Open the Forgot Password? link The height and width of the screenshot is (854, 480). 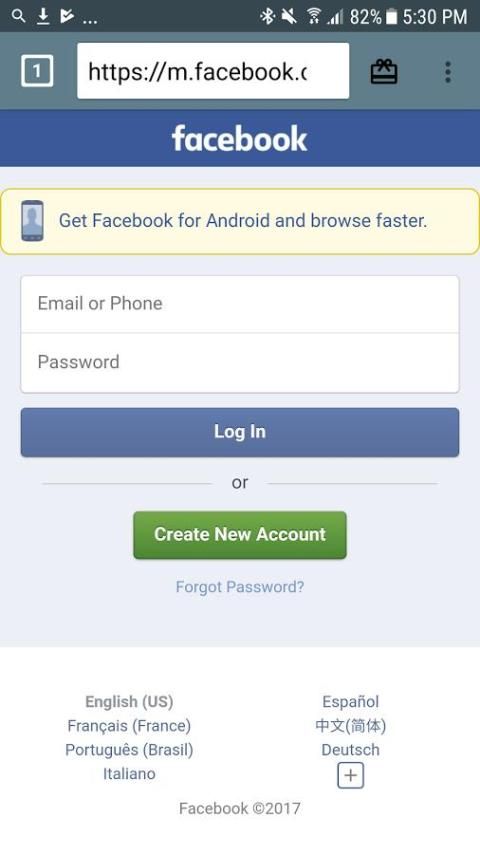tap(240, 587)
